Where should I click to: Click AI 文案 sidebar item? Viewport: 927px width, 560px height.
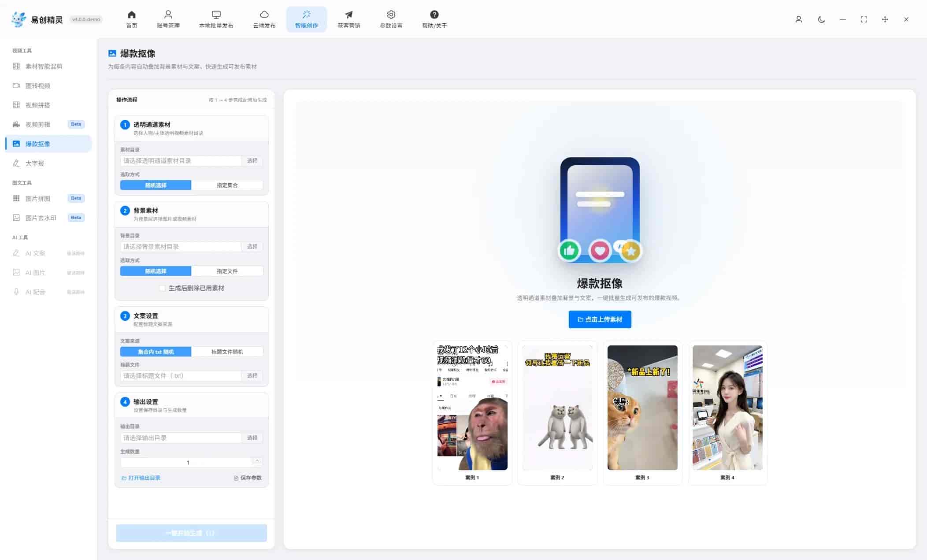48,253
